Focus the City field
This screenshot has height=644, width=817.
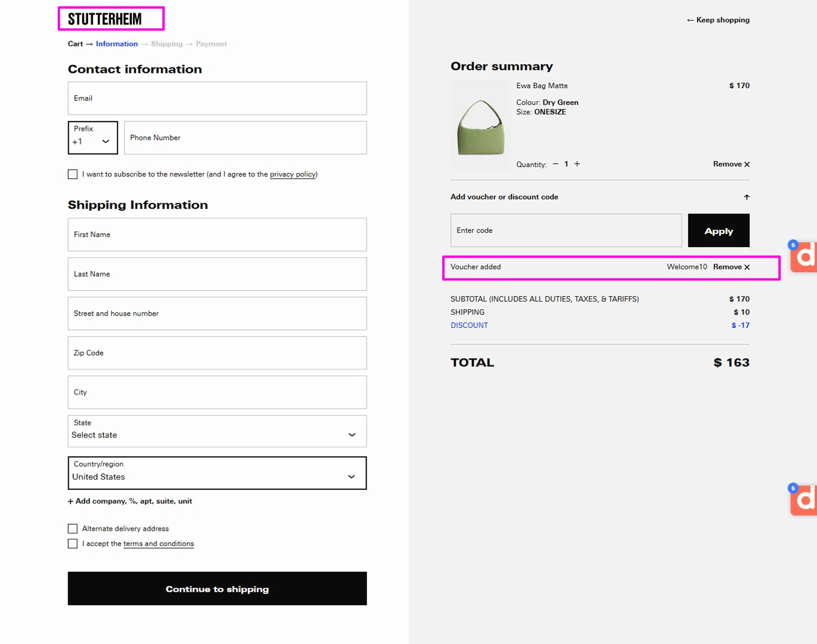click(217, 392)
